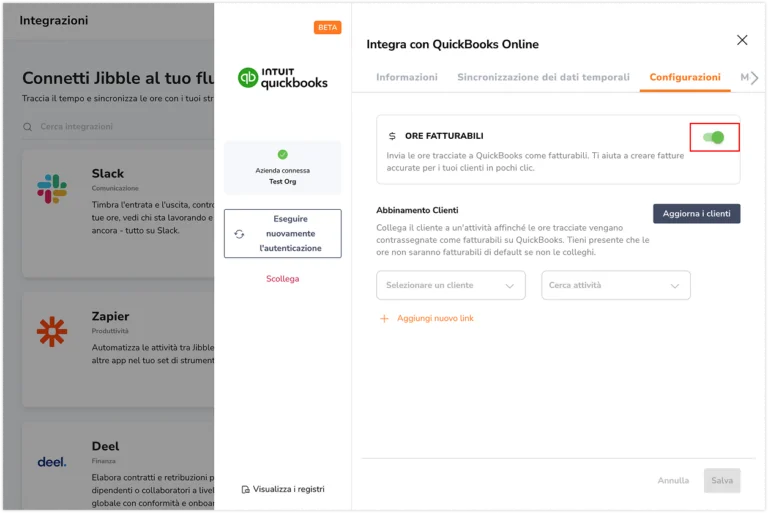Click the dollar icon near Ore Fatturabili
This screenshot has height=513, width=768.
[x=392, y=136]
